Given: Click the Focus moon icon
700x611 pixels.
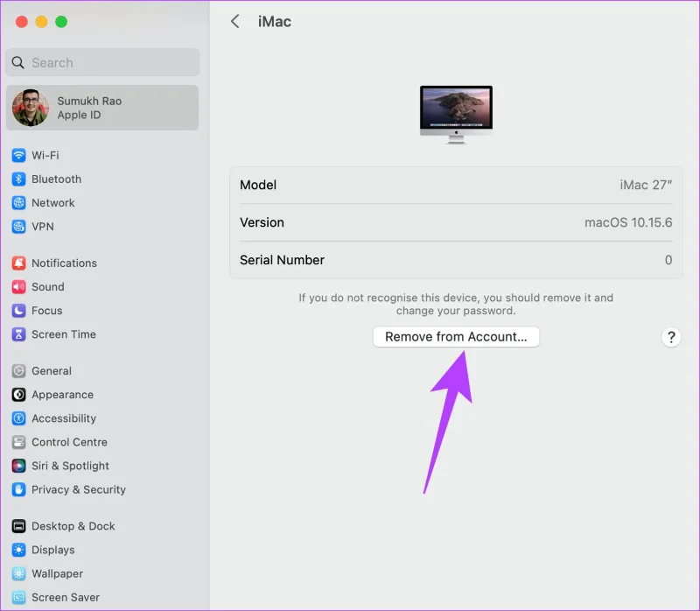Looking at the screenshot, I should point(18,310).
